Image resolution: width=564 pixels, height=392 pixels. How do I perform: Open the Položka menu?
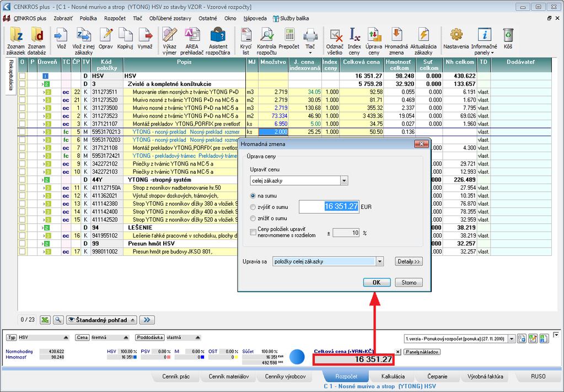[x=88, y=18]
